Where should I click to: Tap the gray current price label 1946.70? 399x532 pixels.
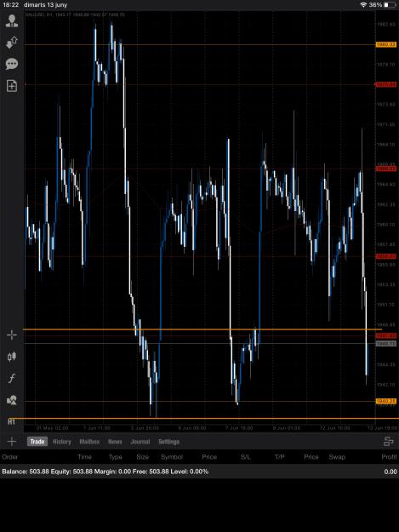(x=385, y=344)
